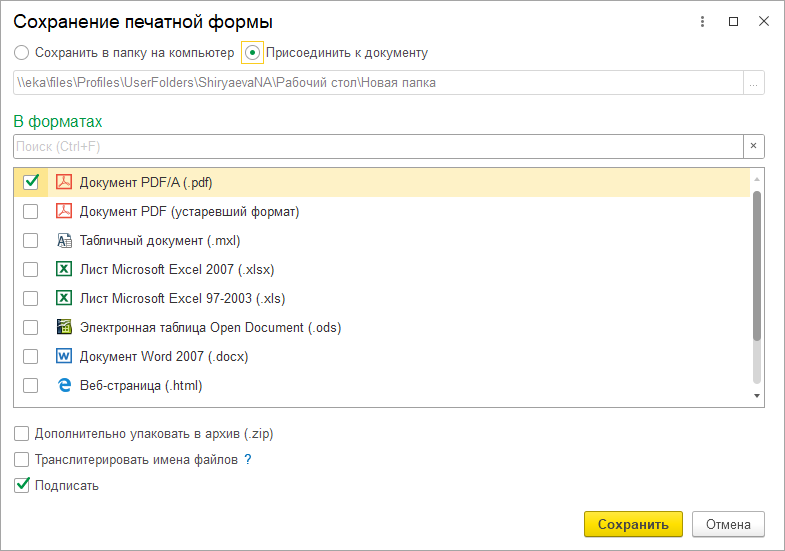Click the Excel 2007 .xlsx icon
The height and width of the screenshot is (551, 785).
tap(64, 269)
